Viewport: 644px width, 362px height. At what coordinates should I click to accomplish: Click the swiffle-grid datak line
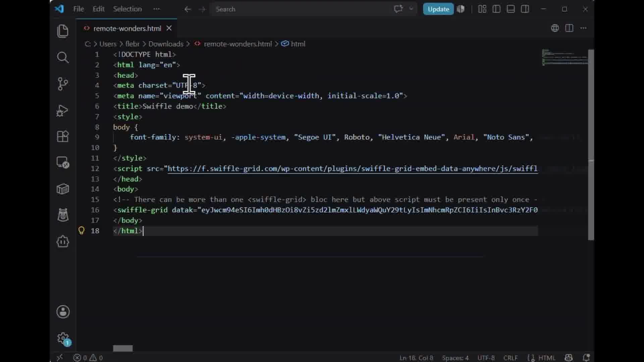325,210
